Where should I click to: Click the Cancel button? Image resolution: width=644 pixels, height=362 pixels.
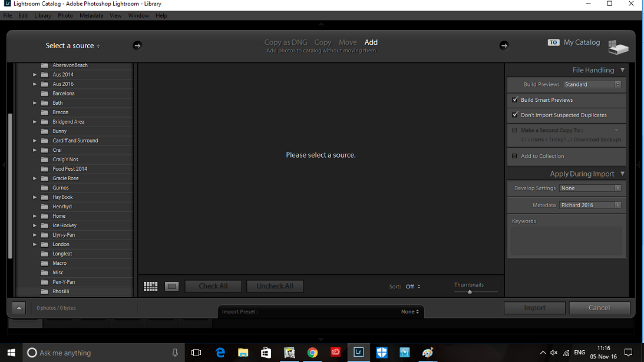pos(599,307)
